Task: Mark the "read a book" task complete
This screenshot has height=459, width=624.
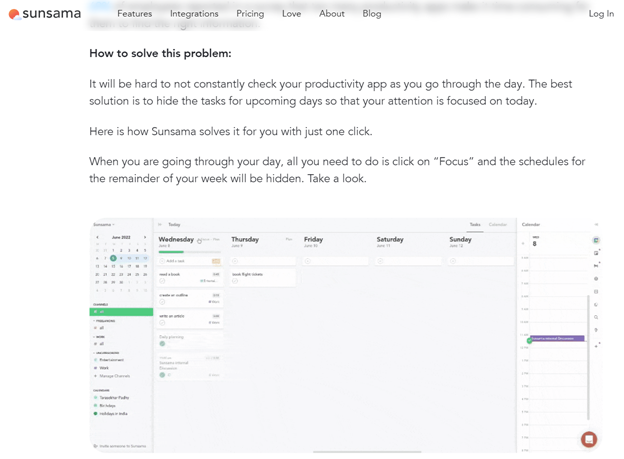Action: click(163, 281)
